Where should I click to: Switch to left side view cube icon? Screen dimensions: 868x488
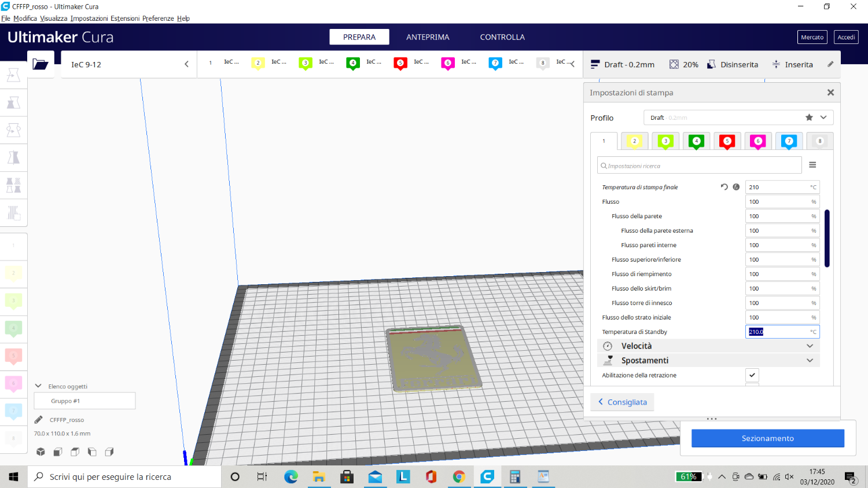click(x=92, y=452)
